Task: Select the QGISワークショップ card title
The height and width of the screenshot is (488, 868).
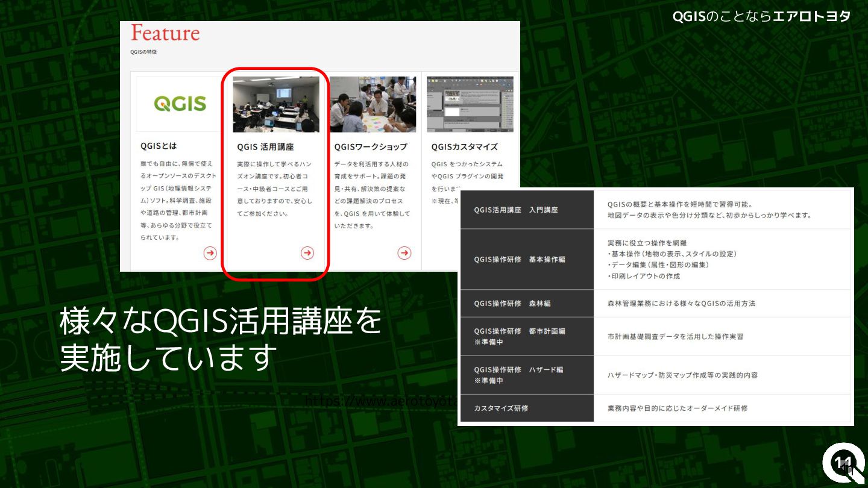Action: 371,146
